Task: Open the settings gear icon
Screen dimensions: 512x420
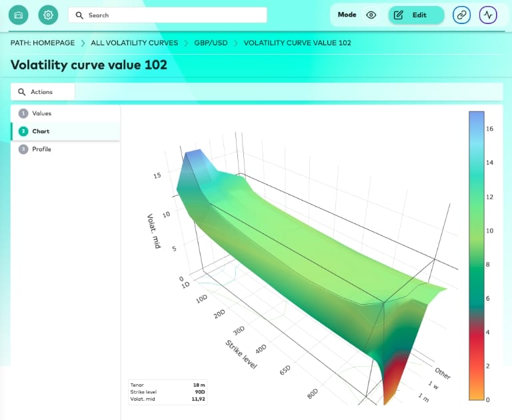Action: [x=48, y=15]
